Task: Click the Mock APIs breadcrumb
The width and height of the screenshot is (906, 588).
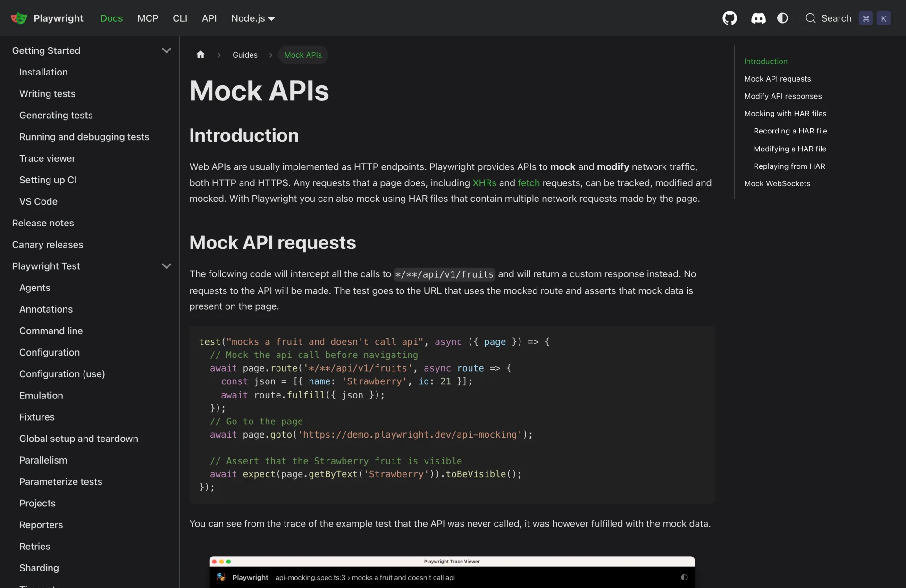Action: [x=303, y=55]
